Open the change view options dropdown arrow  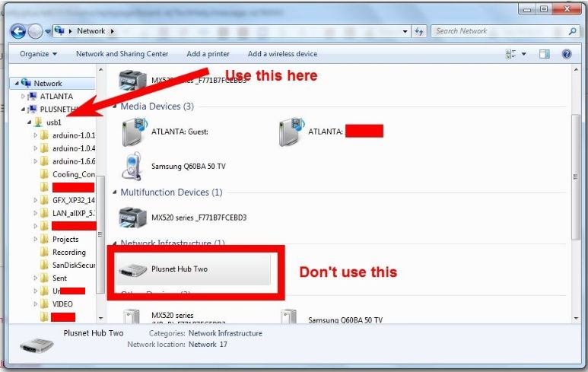tap(523, 54)
